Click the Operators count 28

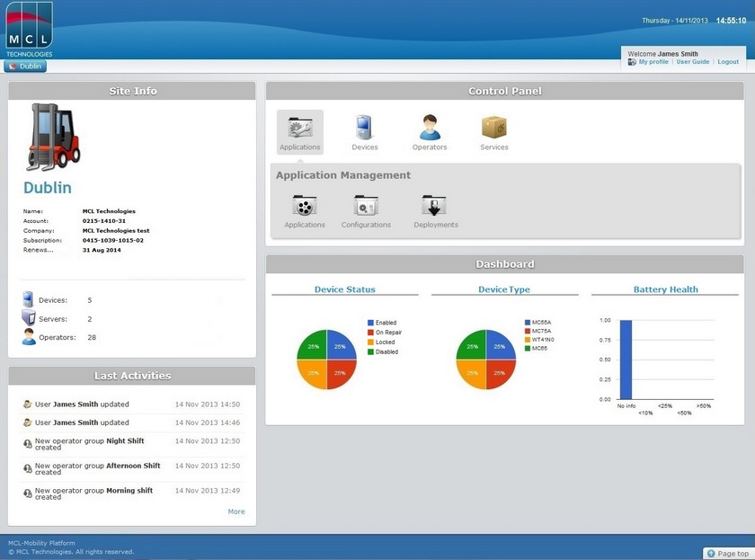pyautogui.click(x=92, y=338)
